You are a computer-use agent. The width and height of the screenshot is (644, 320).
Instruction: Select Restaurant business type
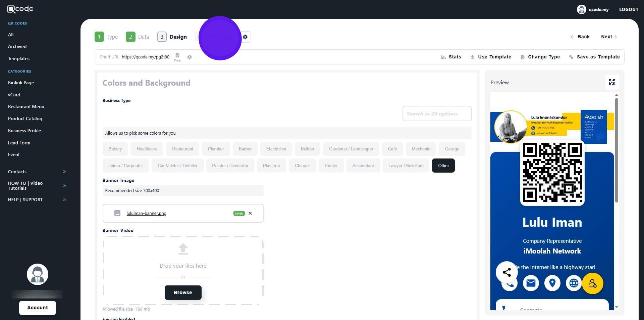pyautogui.click(x=182, y=149)
